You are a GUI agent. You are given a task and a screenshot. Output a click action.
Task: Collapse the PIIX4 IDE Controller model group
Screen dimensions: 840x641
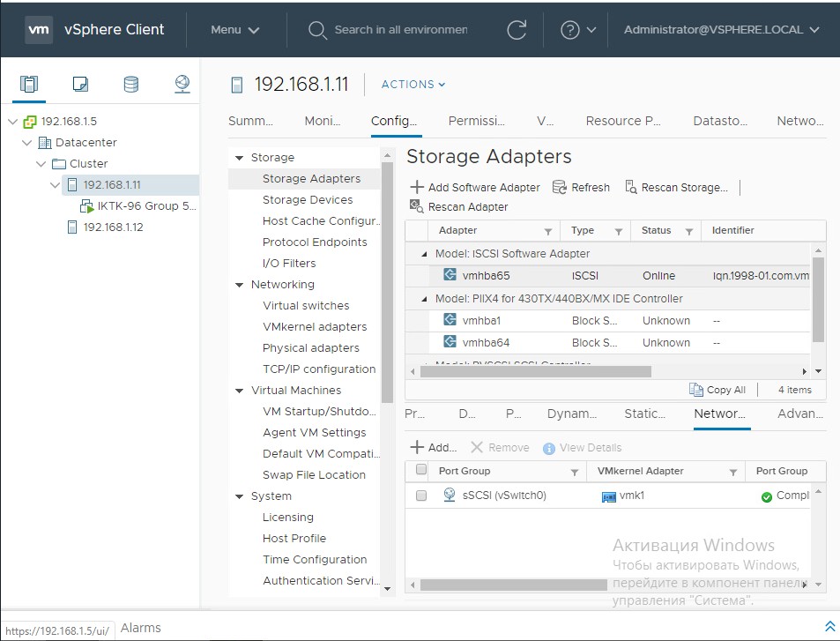pyautogui.click(x=424, y=299)
